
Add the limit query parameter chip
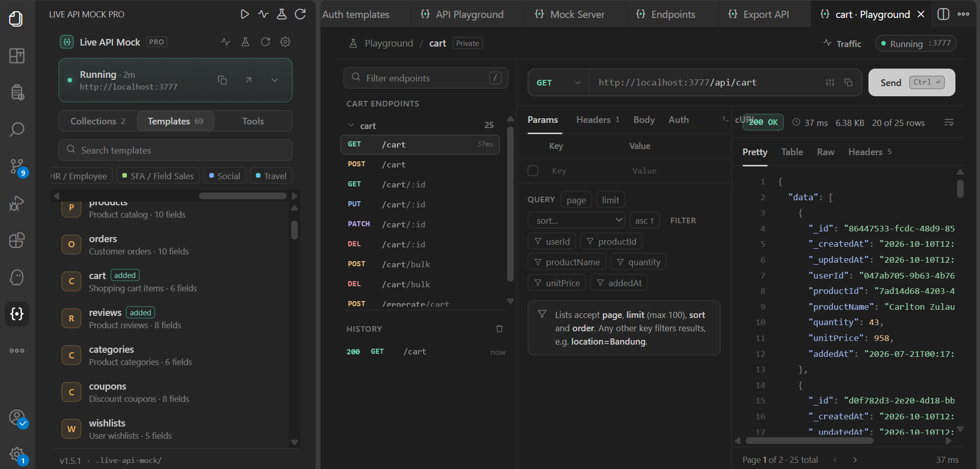coord(611,200)
